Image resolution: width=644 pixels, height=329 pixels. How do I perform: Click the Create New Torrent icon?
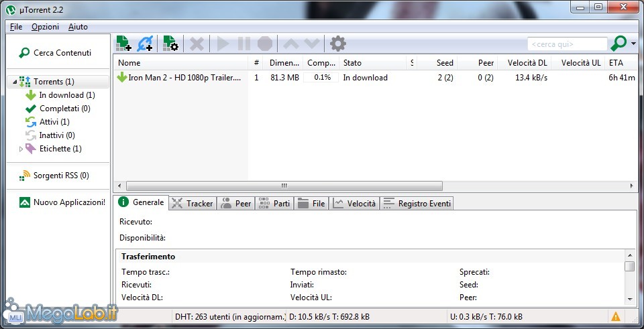[170, 43]
